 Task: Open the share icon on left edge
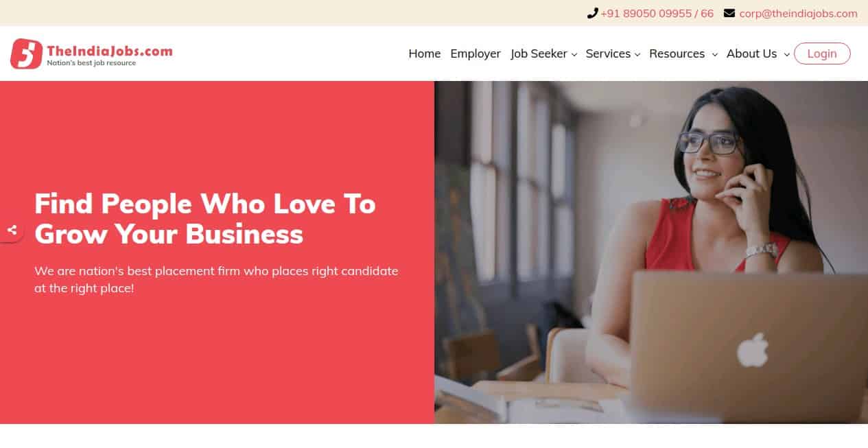[12, 230]
